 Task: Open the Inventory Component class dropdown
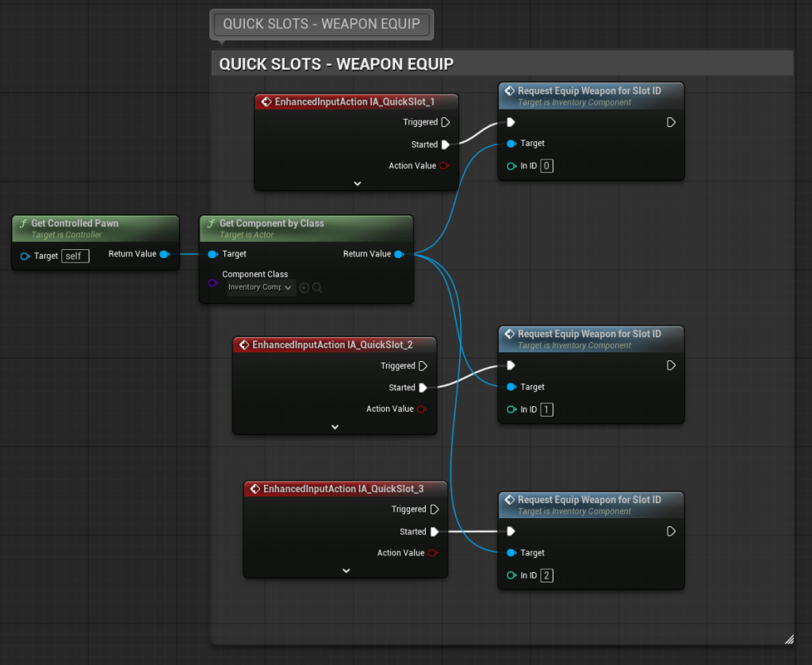point(261,287)
